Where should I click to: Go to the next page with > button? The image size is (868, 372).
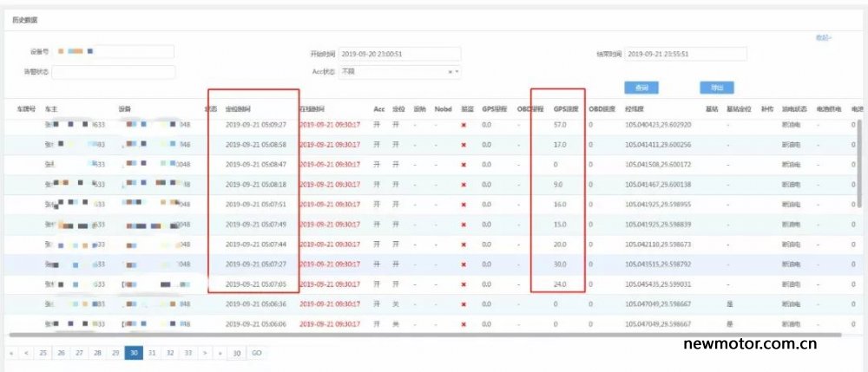pos(205,353)
